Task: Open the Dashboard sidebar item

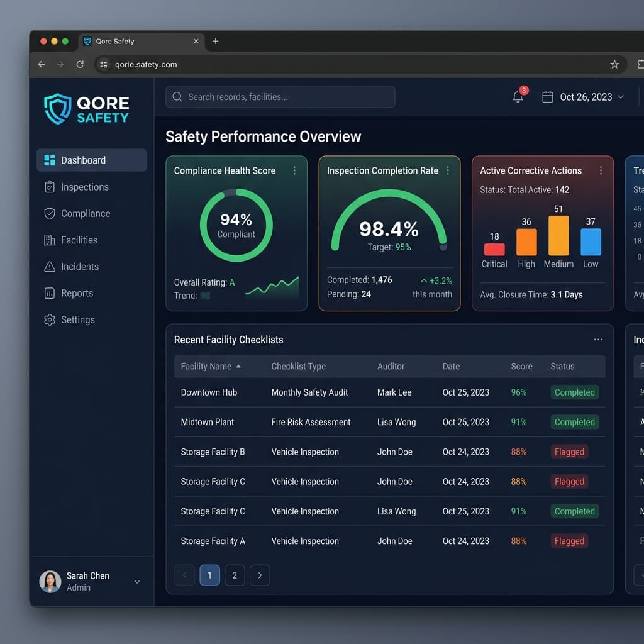Action: [x=91, y=160]
